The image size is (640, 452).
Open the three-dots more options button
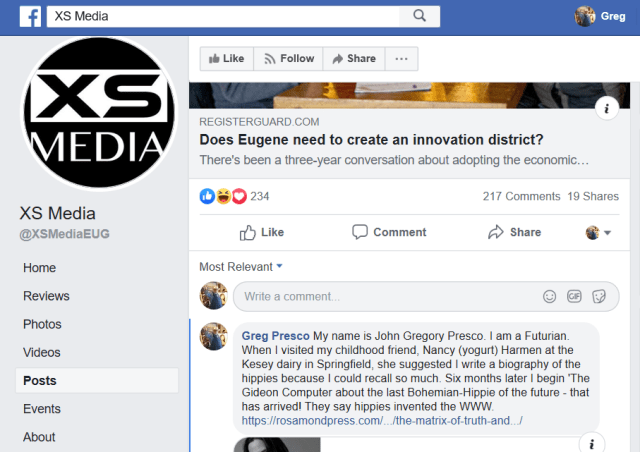click(x=401, y=59)
